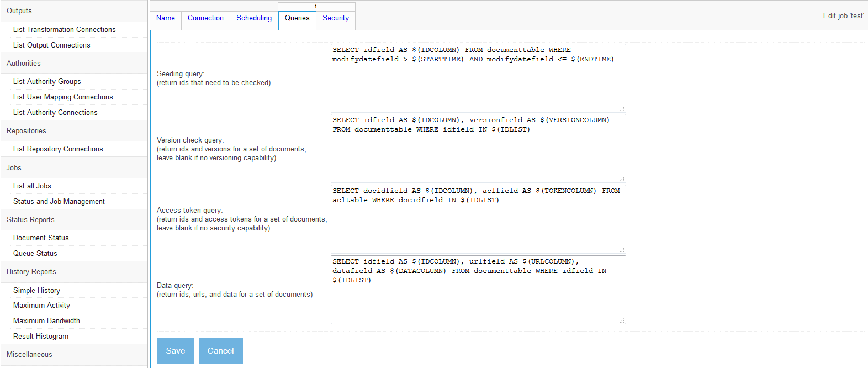Select the Security tab
Viewport: 868px width, 368px height.
pyautogui.click(x=336, y=18)
